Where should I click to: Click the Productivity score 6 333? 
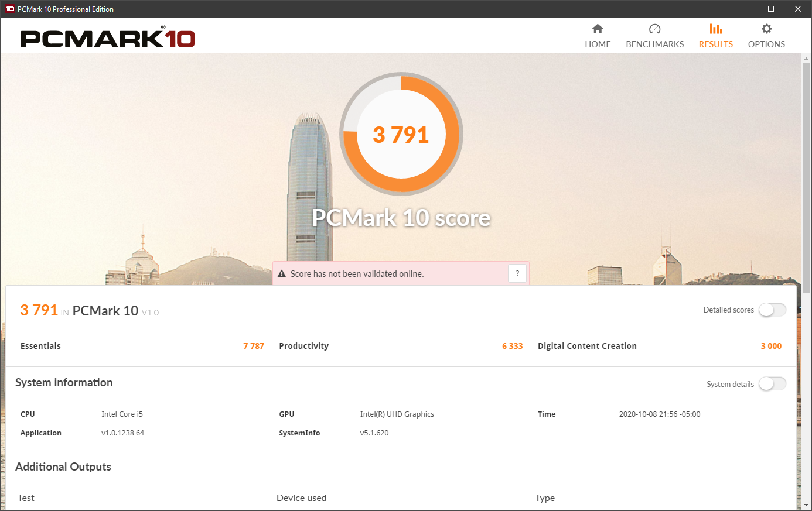[513, 346]
